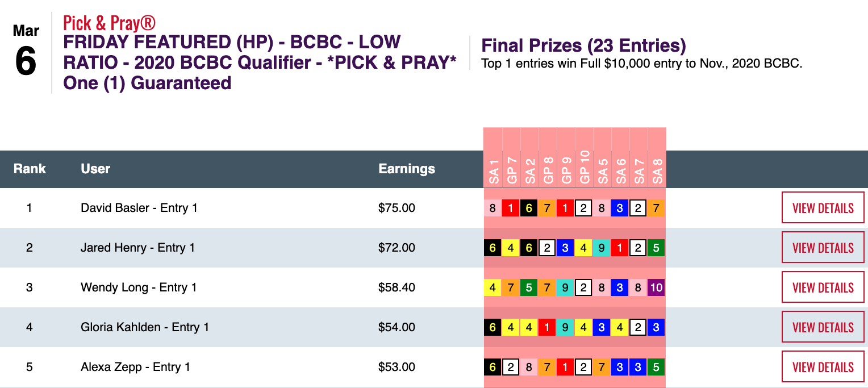868x388 pixels.
Task: View details of Alexa Zepp's entry
Action: click(x=823, y=367)
